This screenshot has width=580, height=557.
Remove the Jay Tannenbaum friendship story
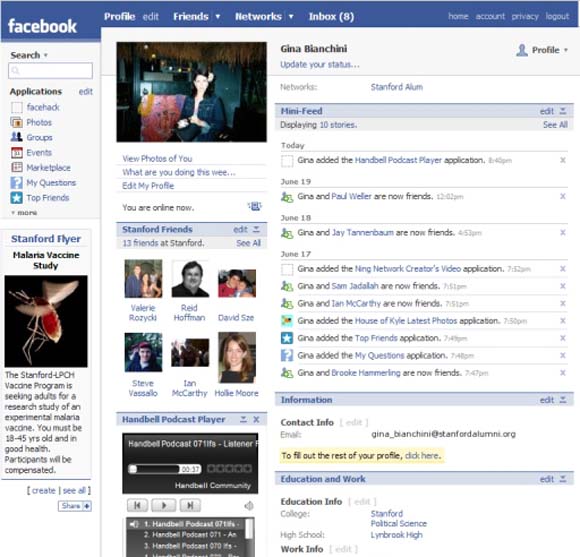pos(563,232)
